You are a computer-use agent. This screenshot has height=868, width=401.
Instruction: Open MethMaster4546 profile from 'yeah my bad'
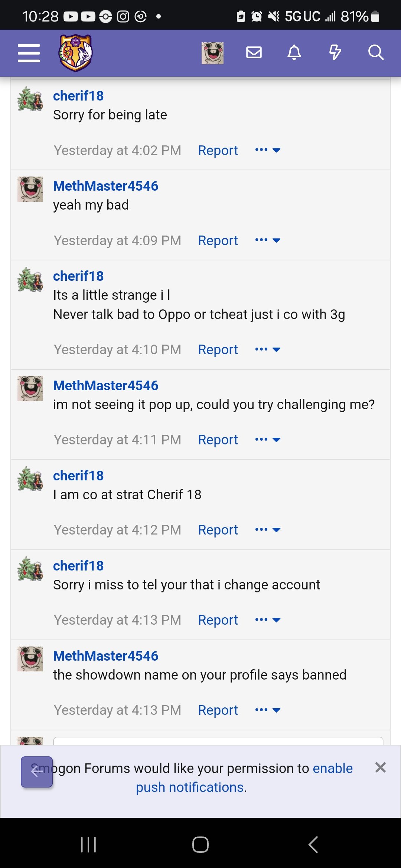coord(105,186)
